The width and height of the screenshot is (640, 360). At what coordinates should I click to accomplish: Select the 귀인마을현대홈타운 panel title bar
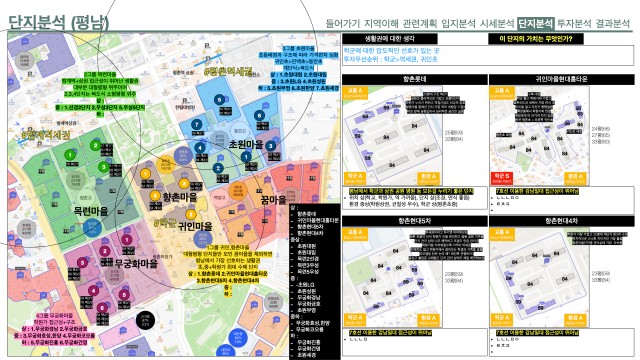pos(562,79)
